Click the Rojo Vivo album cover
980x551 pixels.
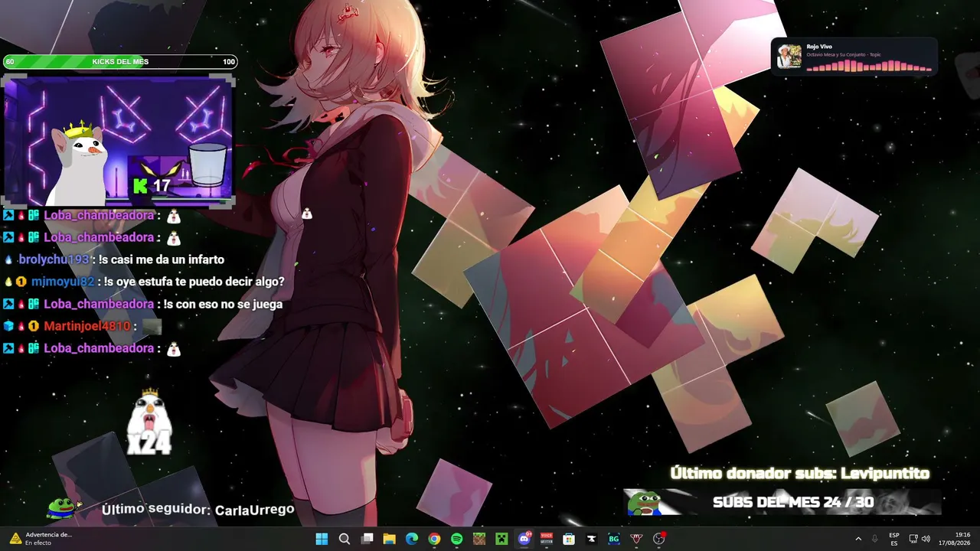tap(789, 57)
